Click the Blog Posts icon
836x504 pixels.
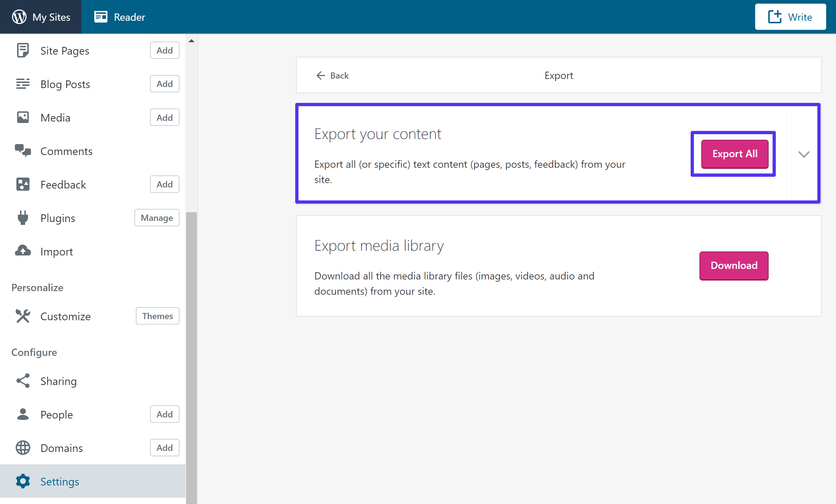point(23,83)
